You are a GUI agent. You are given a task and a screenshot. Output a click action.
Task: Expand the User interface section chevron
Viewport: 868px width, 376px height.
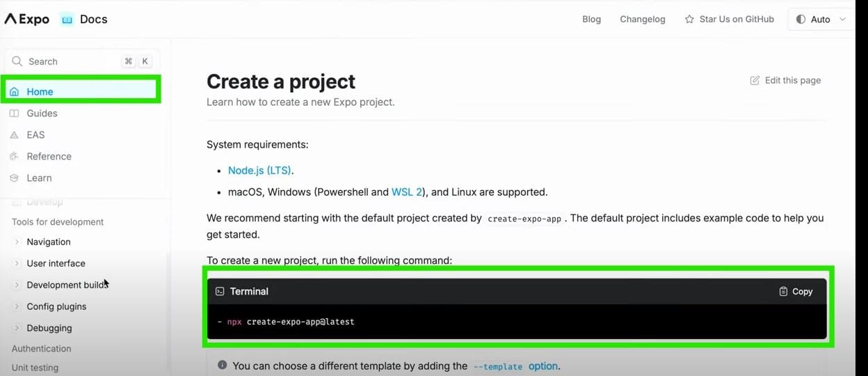[x=17, y=264]
